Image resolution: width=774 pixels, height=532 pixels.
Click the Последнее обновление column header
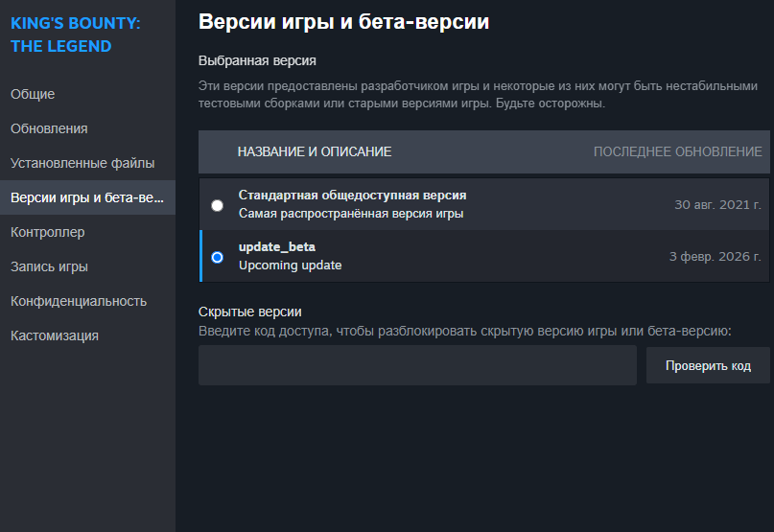tap(678, 151)
